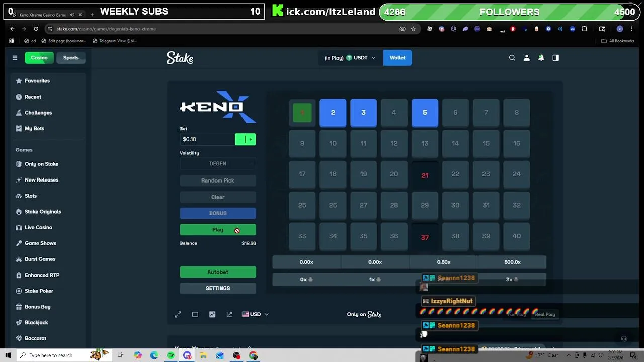644x362 pixels.
Task: Select Keno number 21 tile
Action: click(x=425, y=175)
